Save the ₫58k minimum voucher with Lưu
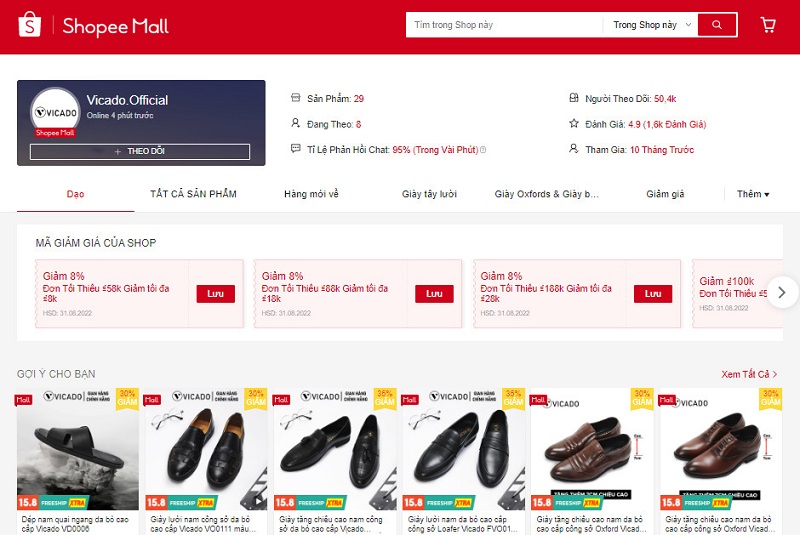This screenshot has height=535, width=800. pyautogui.click(x=215, y=294)
